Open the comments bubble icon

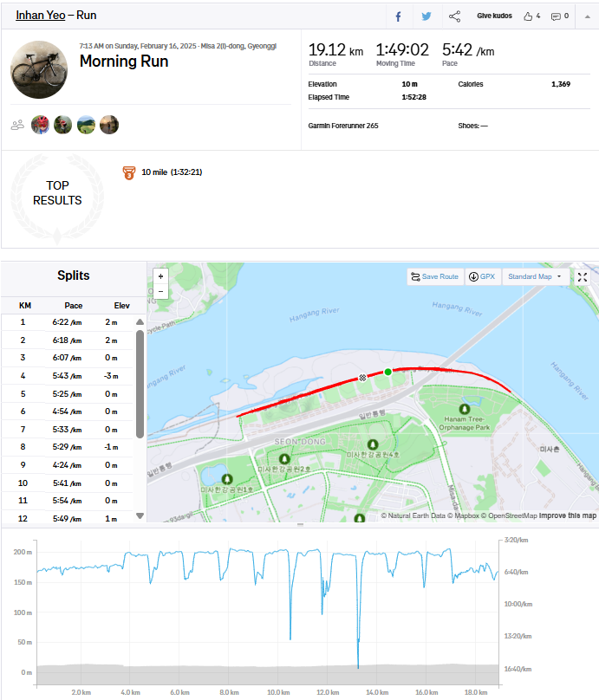pyautogui.click(x=556, y=16)
